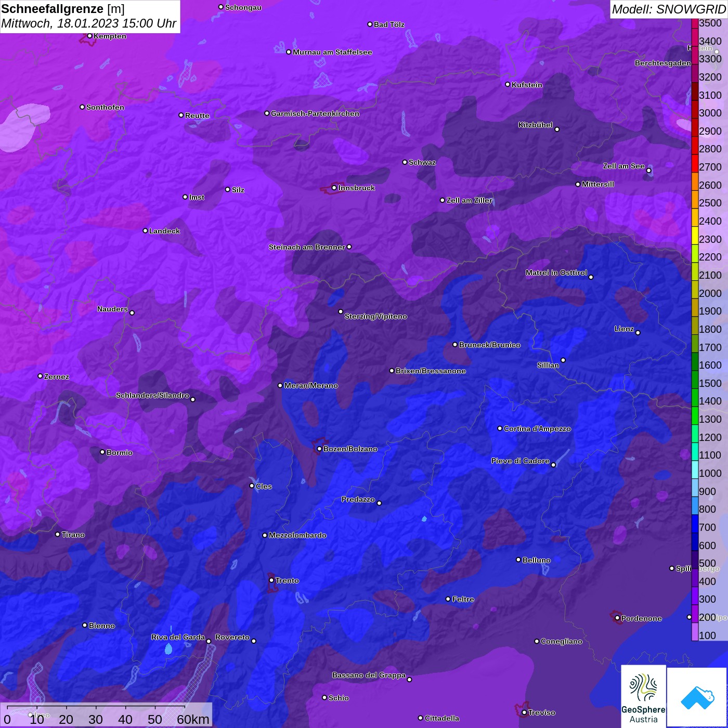Viewport: 728px width, 728px height.
Task: Click the Reutte label
Action: (198, 115)
